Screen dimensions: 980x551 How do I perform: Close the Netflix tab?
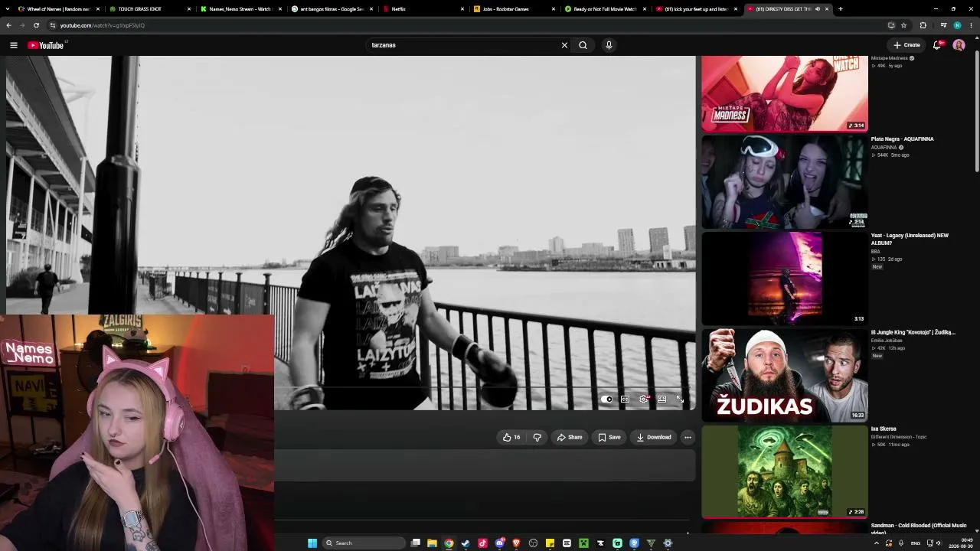(462, 9)
